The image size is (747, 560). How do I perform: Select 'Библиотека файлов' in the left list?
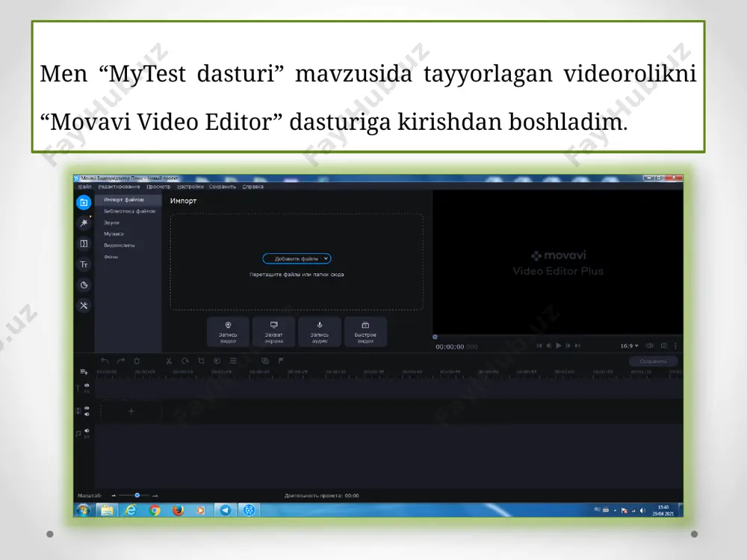128,211
